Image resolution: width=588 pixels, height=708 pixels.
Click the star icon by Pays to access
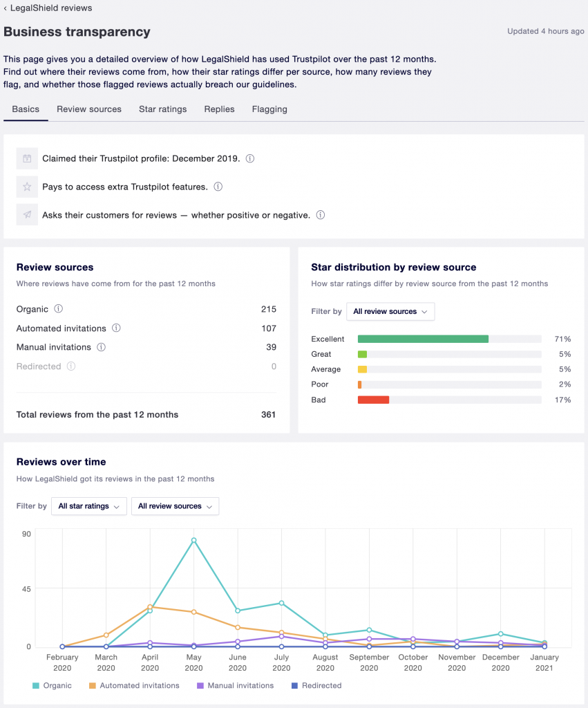[27, 187]
